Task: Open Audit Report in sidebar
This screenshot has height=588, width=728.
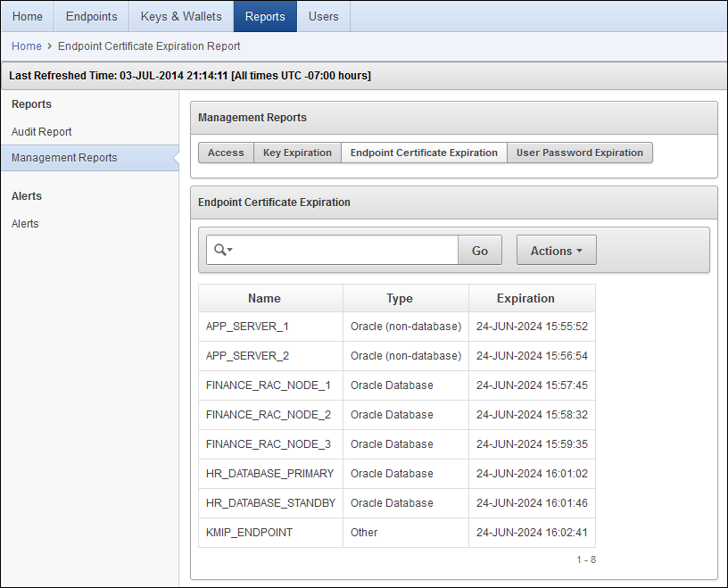Action: (x=41, y=132)
